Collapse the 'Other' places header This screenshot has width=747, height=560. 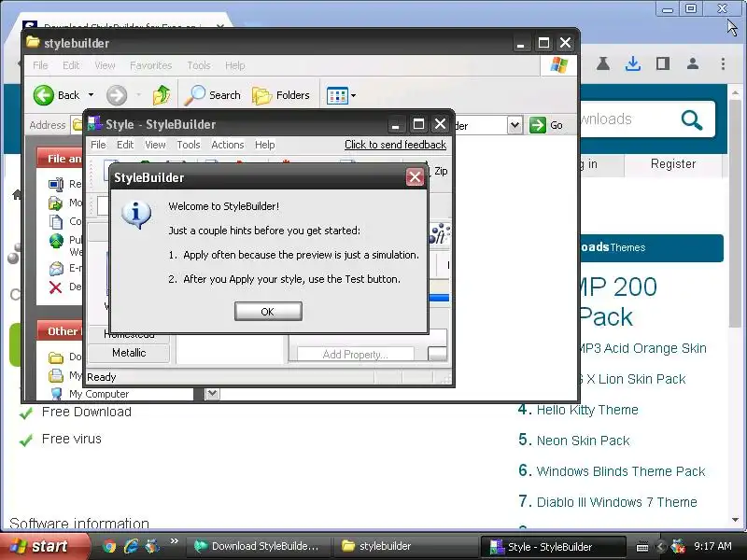click(x=60, y=331)
